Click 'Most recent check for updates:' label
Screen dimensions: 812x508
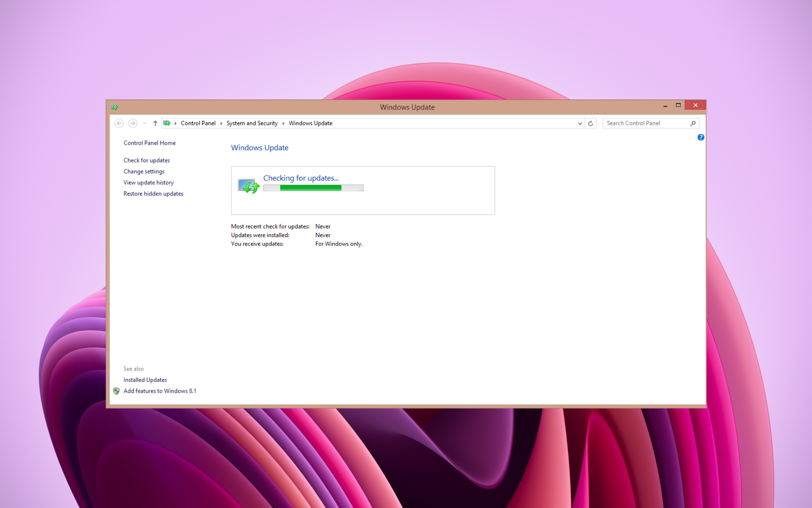[x=270, y=226]
